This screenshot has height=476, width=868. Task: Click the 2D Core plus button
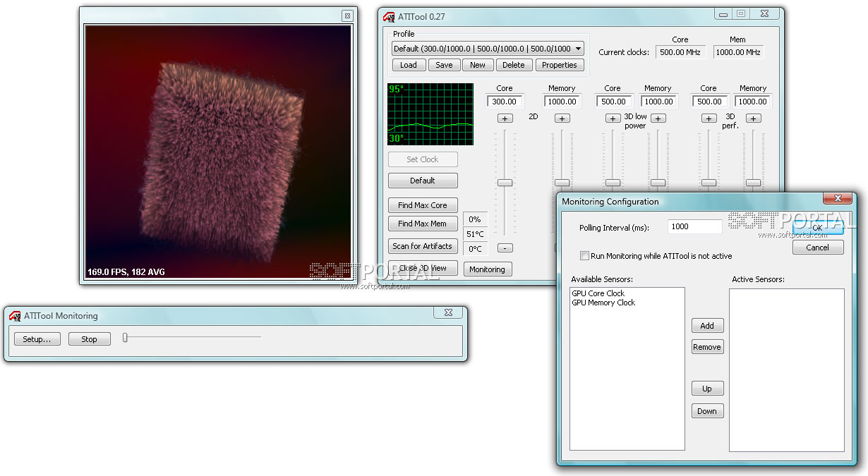tap(505, 118)
